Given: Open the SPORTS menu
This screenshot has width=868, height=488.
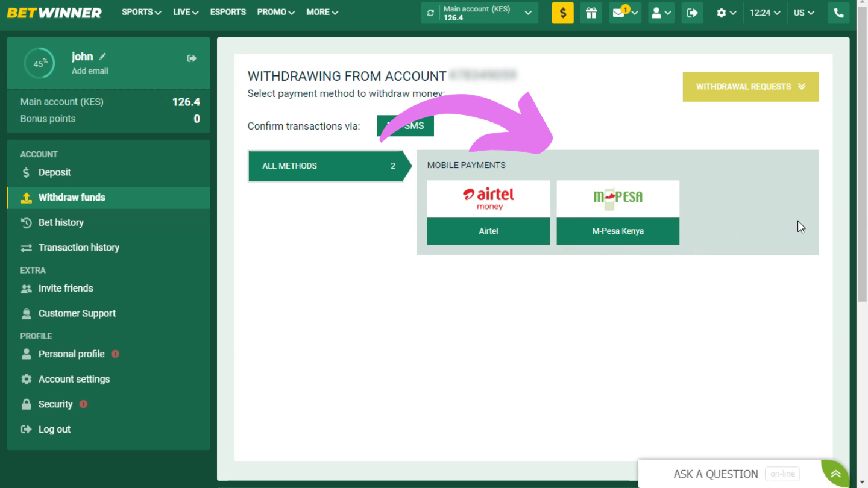Looking at the screenshot, I should [x=141, y=12].
